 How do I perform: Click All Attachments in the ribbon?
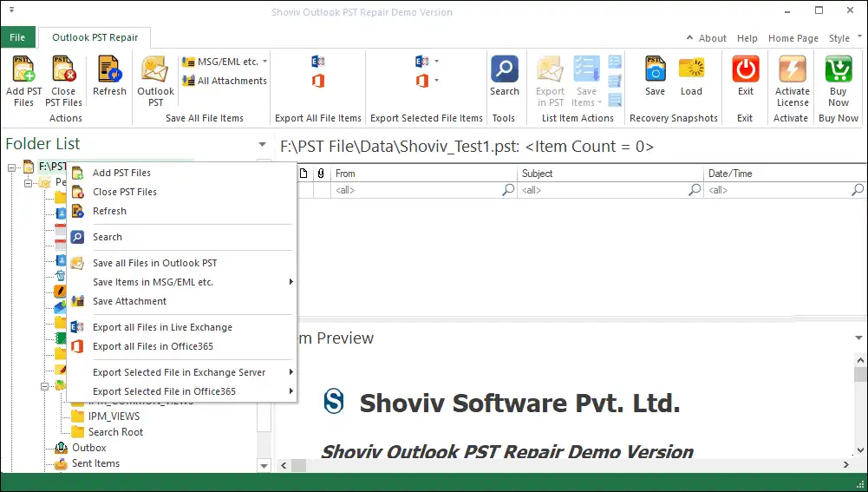(x=225, y=81)
